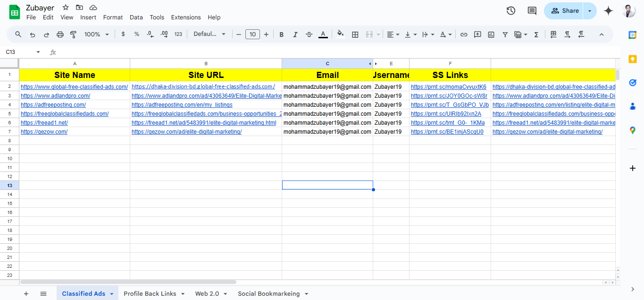Click the insert link icon

[464, 34]
